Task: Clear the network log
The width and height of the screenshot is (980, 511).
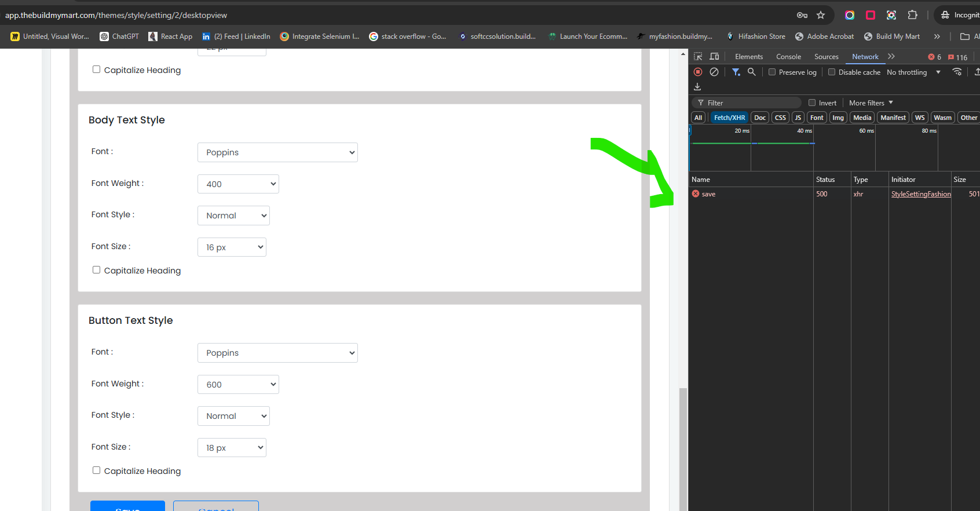Action: pos(714,72)
